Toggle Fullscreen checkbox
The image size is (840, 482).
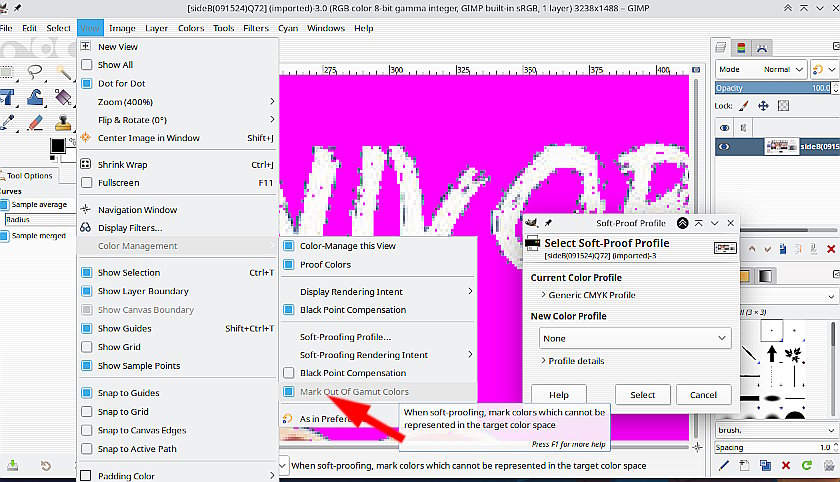click(86, 183)
